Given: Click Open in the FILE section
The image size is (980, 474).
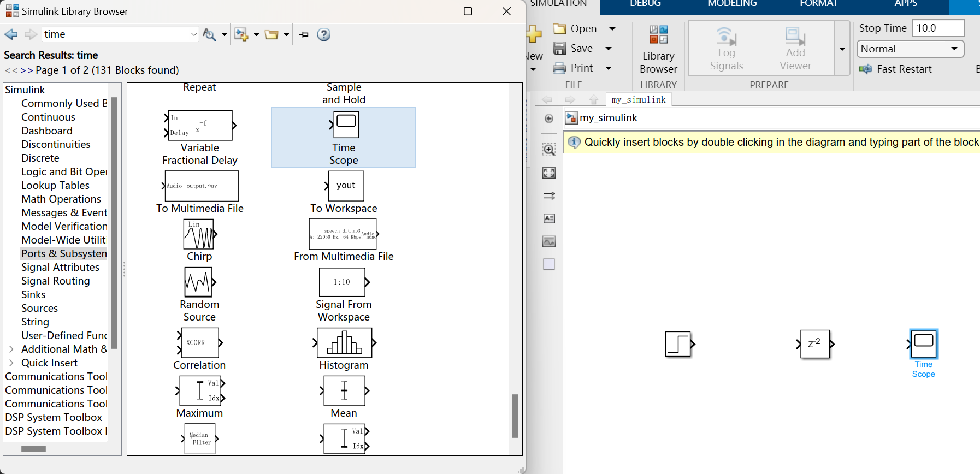Looking at the screenshot, I should [x=575, y=28].
